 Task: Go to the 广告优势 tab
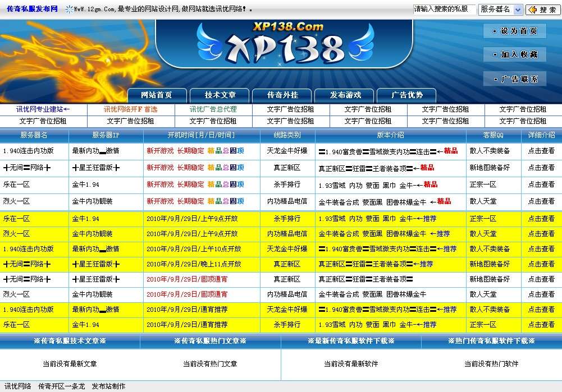coord(406,95)
